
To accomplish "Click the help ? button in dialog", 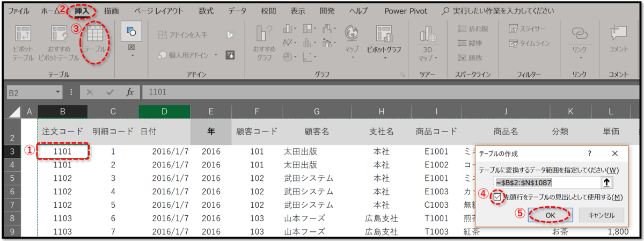I will pyautogui.click(x=590, y=154).
